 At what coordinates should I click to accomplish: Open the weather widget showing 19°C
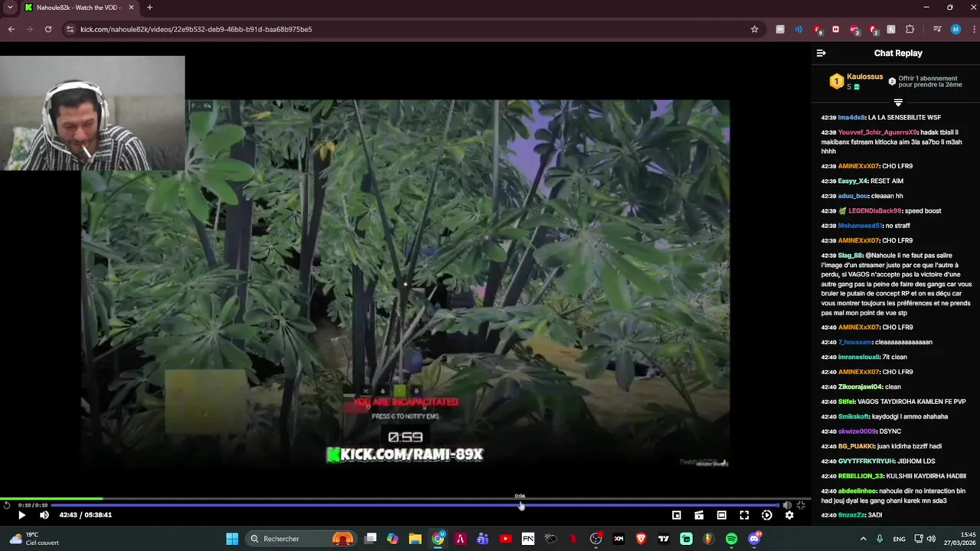(33, 539)
